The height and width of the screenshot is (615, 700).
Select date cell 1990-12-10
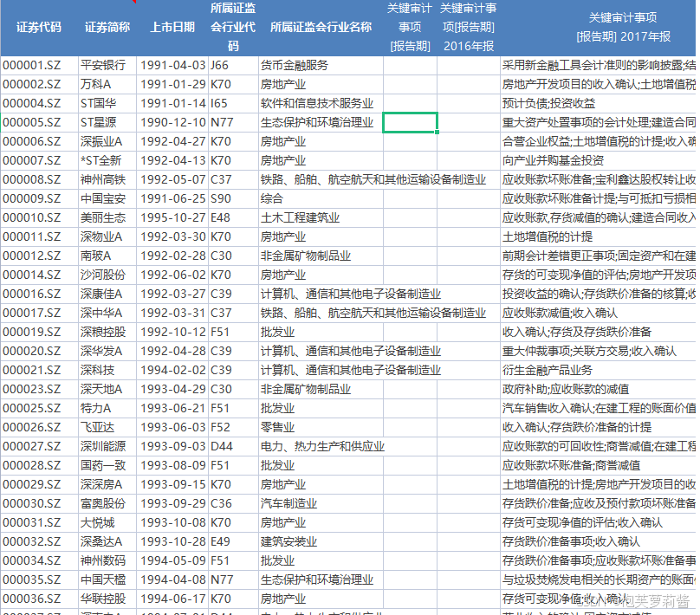coord(172,123)
